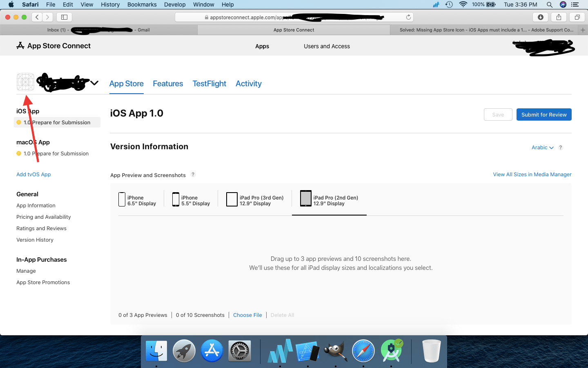The height and width of the screenshot is (368, 588).
Task: Select iPhone 5.5" Display device icon
Action: click(x=176, y=200)
